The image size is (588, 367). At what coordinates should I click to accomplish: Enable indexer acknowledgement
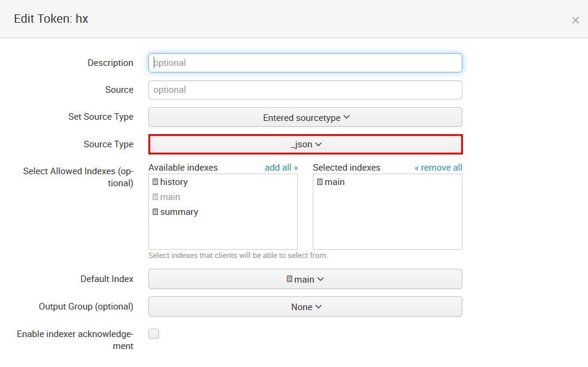click(x=154, y=333)
